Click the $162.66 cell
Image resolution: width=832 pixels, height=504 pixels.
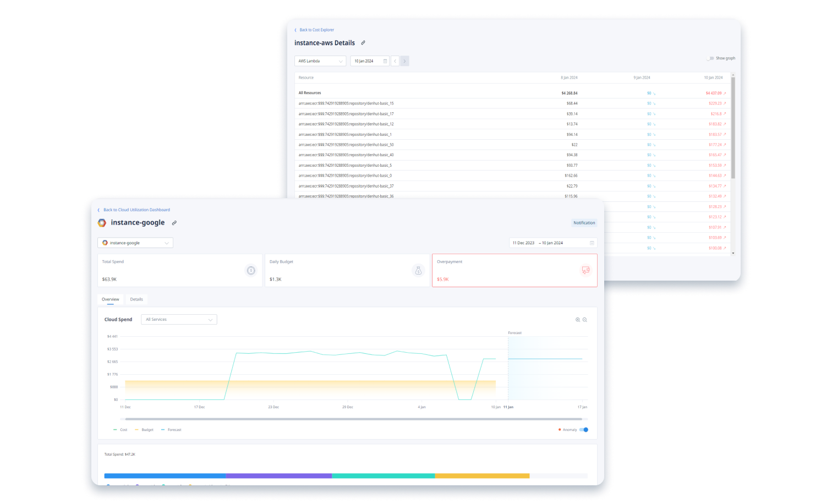[571, 176]
